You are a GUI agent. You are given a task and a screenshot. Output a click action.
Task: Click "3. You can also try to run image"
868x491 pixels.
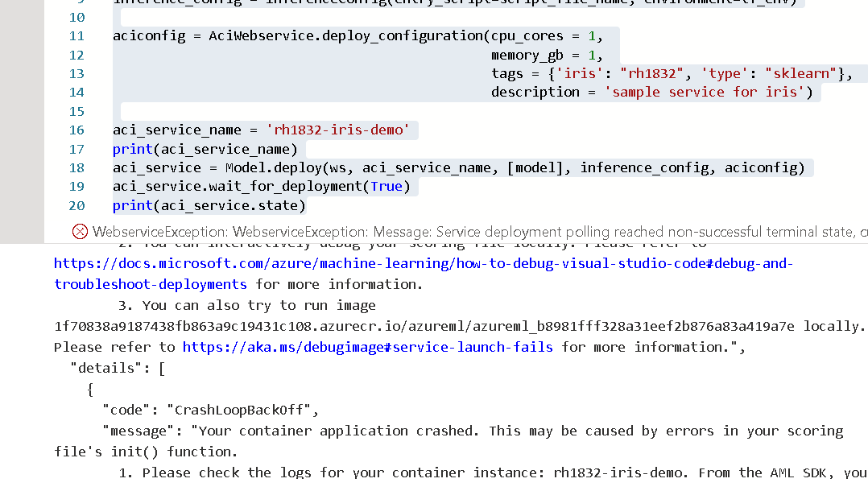247,306
